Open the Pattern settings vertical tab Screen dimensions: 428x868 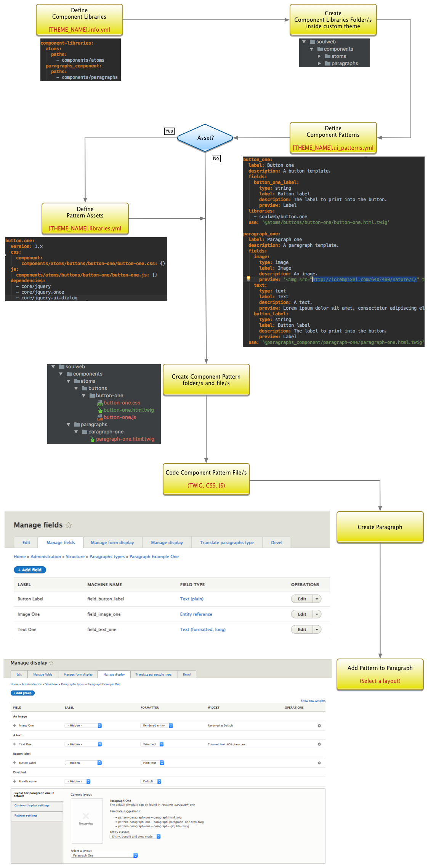[37, 815]
